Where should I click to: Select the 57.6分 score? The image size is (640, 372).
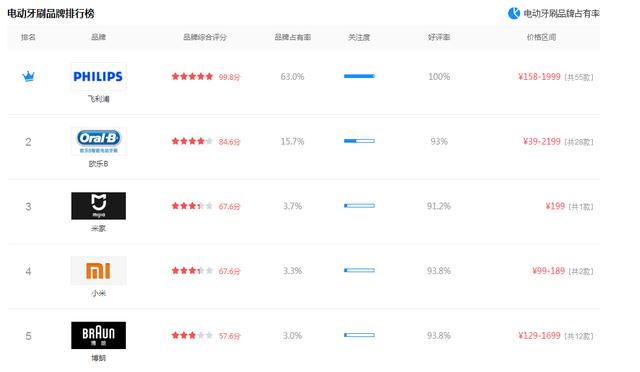229,336
